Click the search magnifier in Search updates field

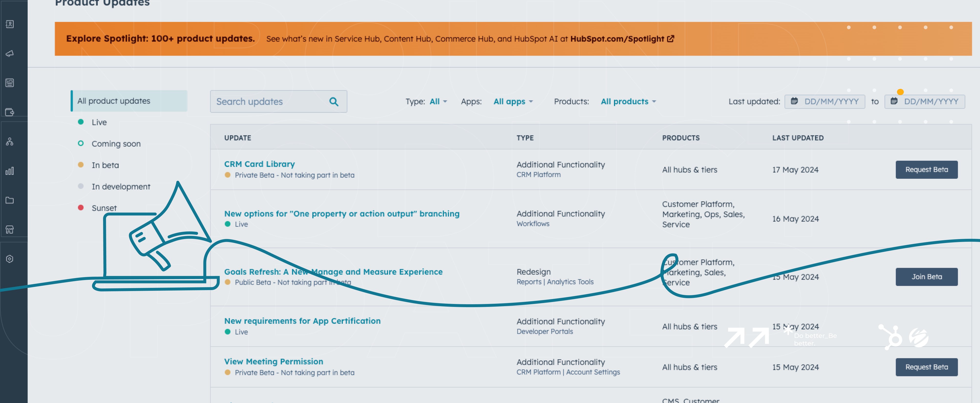tap(334, 101)
